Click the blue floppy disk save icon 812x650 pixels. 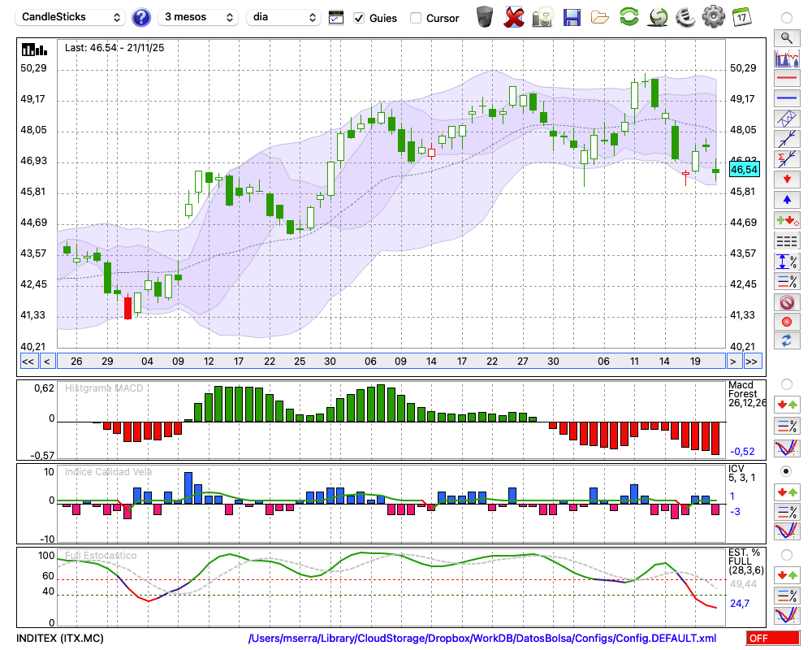(x=572, y=17)
